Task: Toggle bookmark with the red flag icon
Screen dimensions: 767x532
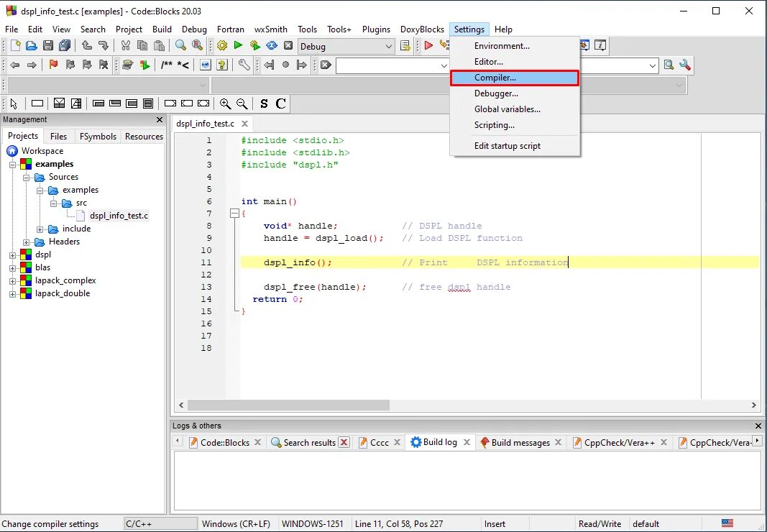Action: (x=53, y=65)
